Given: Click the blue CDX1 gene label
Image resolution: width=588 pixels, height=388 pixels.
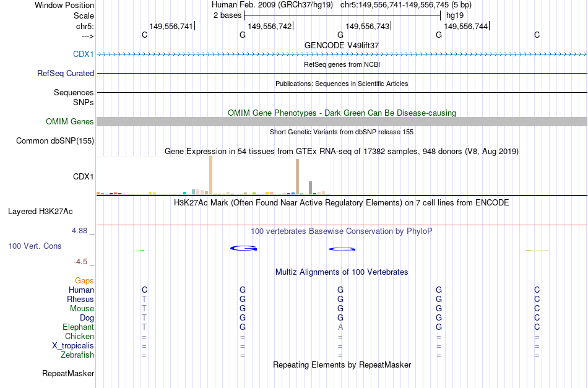Looking at the screenshot, I should tap(84, 54).
